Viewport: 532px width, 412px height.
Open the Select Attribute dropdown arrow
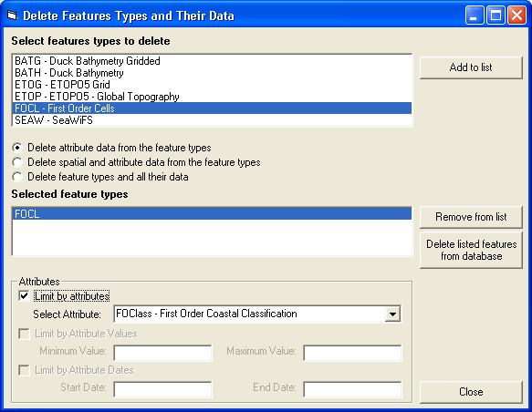coord(392,314)
